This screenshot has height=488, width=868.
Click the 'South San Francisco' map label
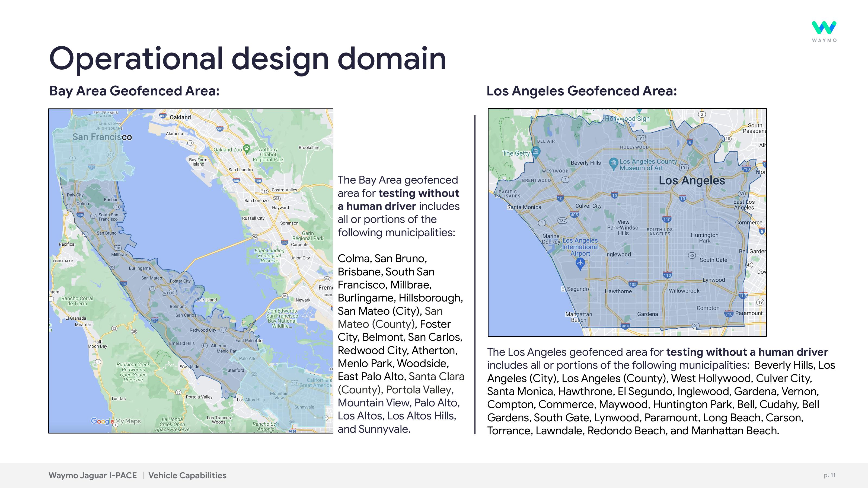click(108, 217)
